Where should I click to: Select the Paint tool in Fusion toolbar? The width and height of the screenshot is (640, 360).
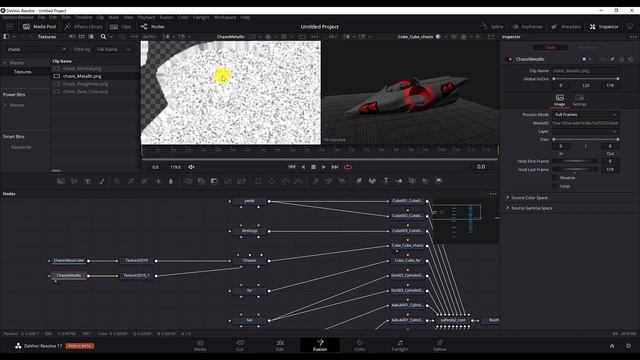101,181
